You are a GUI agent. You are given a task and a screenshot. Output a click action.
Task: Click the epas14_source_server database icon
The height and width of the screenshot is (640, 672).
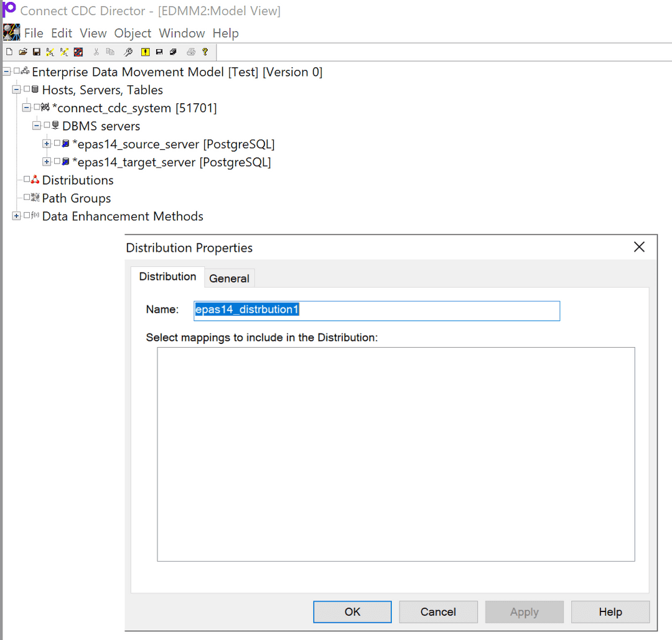[65, 144]
